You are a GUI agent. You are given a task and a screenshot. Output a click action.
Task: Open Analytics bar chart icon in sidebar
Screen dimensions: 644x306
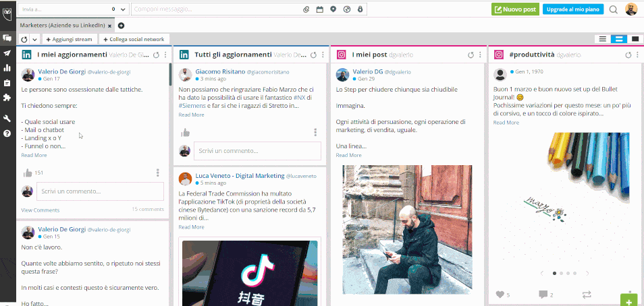pos(7,68)
